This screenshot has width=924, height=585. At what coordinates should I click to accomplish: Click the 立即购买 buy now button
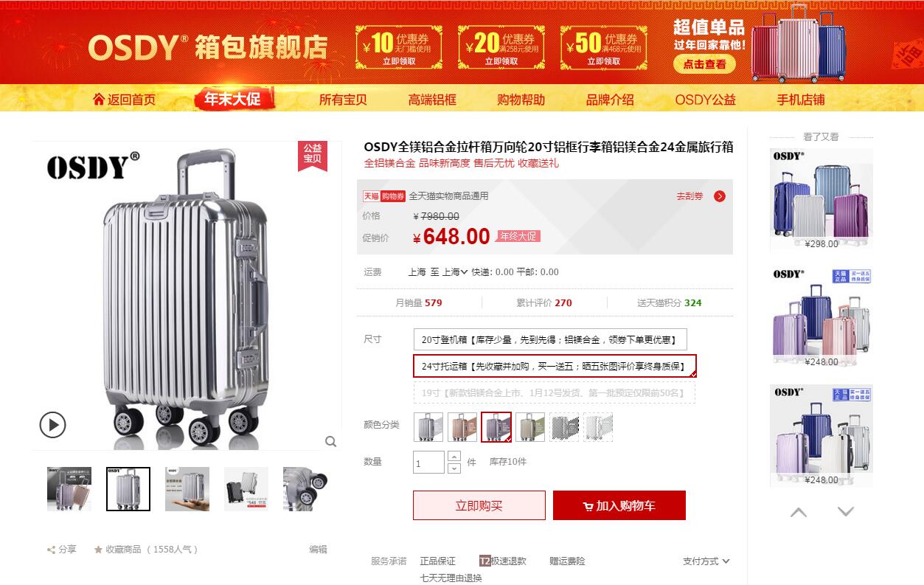tap(479, 505)
